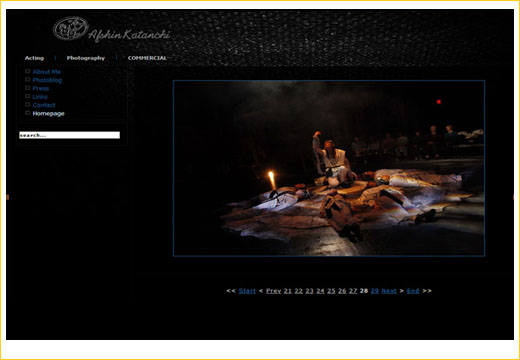The image size is (520, 360).
Task: Select gallery page 29
Action: tap(375, 291)
